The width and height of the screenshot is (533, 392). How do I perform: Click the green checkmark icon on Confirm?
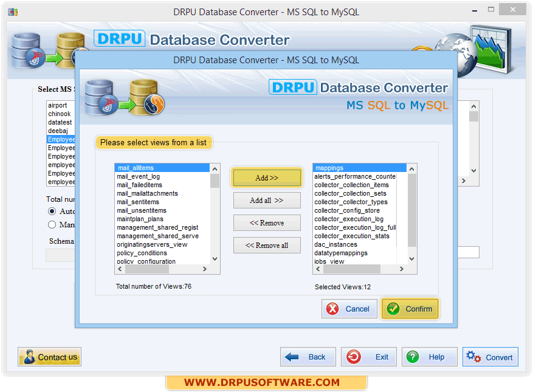pyautogui.click(x=393, y=309)
